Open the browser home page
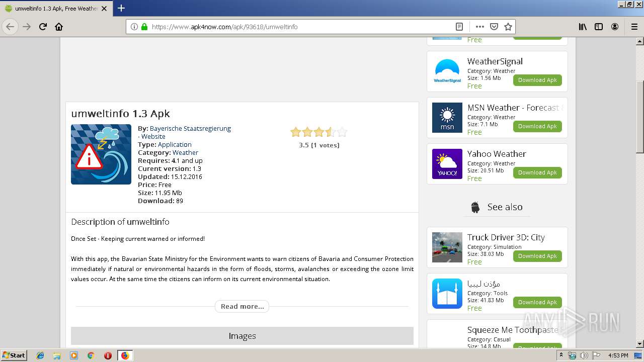This screenshot has height=362, width=644. [59, 27]
